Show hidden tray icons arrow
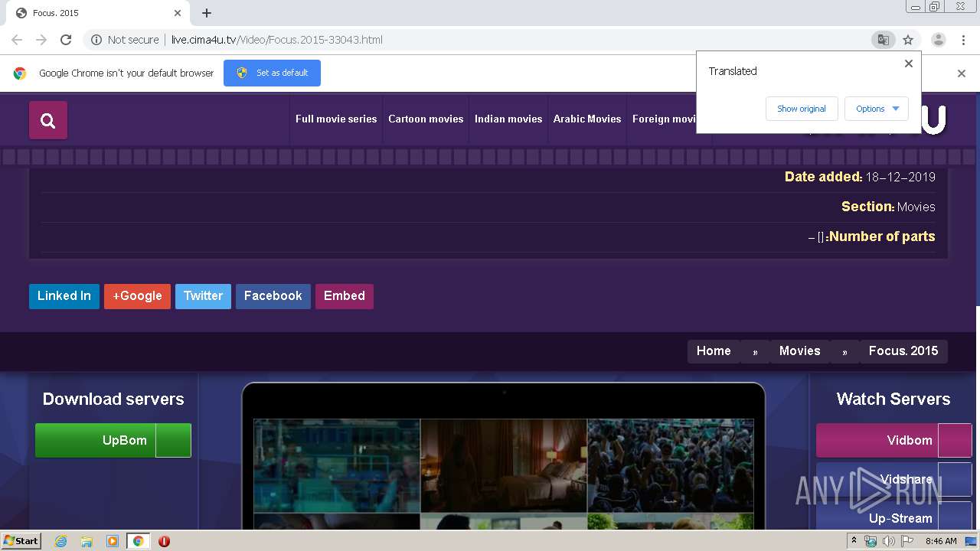This screenshot has width=980, height=551. pyautogui.click(x=854, y=541)
